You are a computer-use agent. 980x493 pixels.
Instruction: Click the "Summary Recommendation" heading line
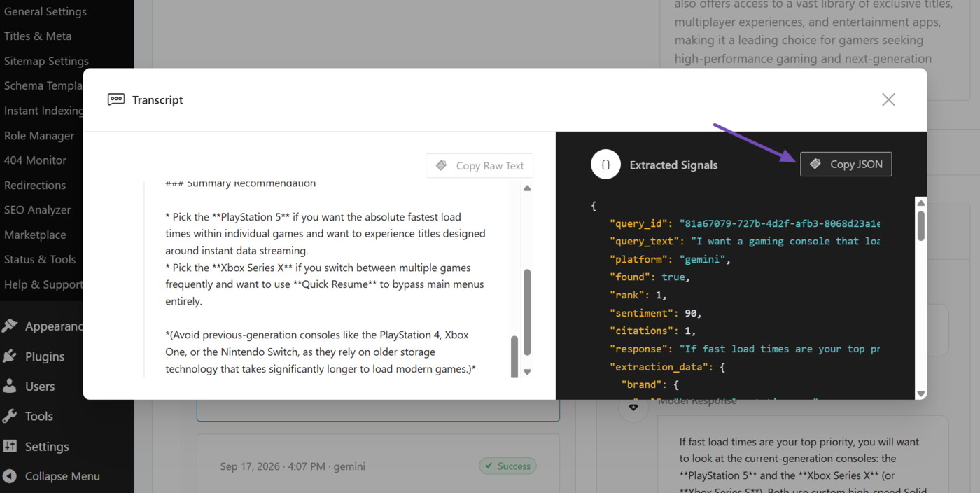pos(240,184)
